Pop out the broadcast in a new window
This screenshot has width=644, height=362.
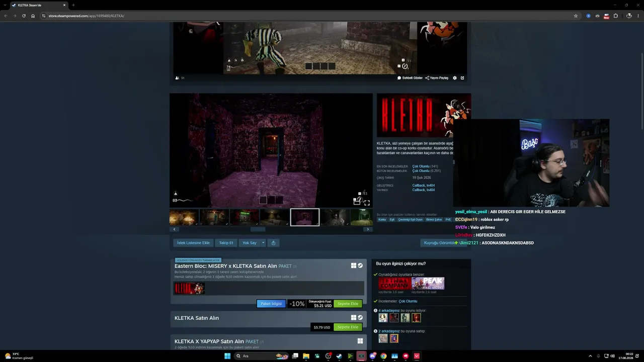click(462, 78)
